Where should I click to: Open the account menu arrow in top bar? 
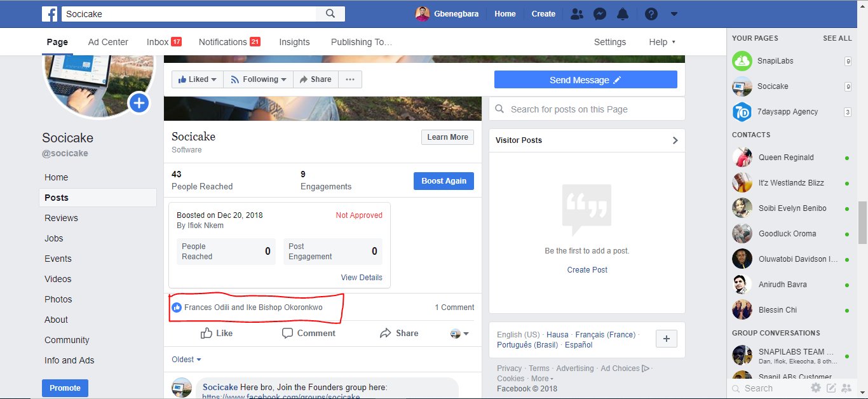(x=674, y=14)
